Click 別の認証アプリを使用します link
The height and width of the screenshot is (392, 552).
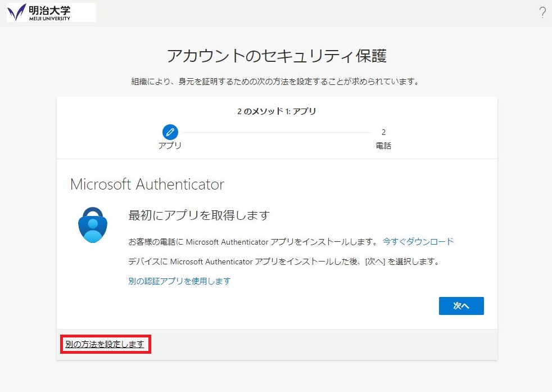tap(179, 281)
